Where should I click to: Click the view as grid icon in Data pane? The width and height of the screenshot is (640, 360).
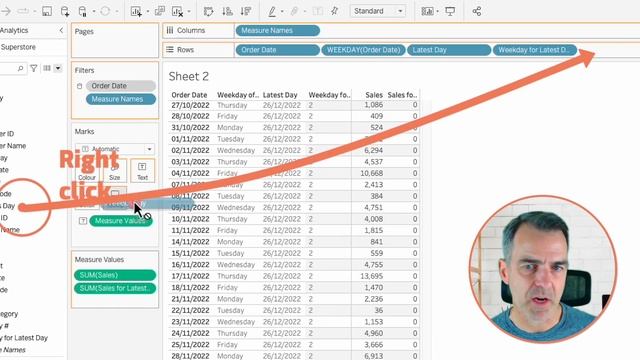tap(47, 68)
